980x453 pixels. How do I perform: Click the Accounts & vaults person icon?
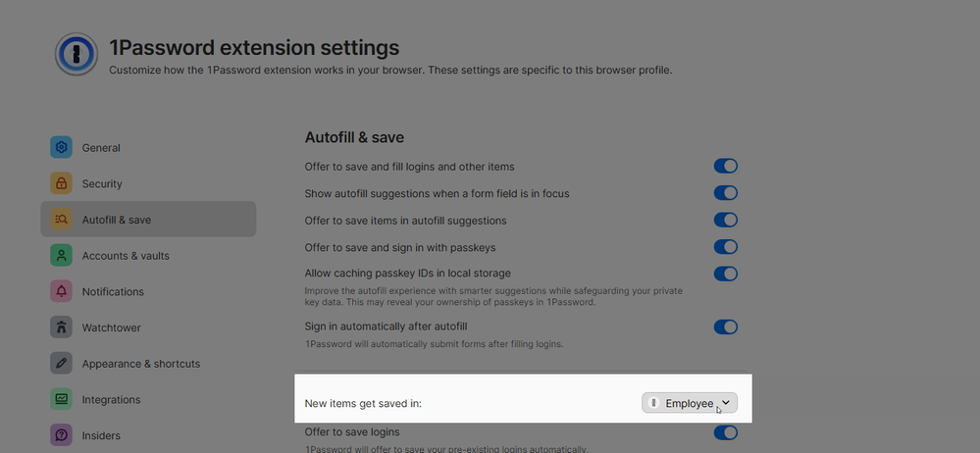click(62, 256)
